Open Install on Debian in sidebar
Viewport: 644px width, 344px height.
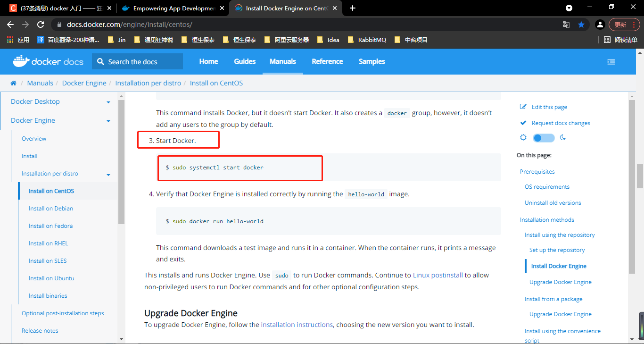coord(51,209)
